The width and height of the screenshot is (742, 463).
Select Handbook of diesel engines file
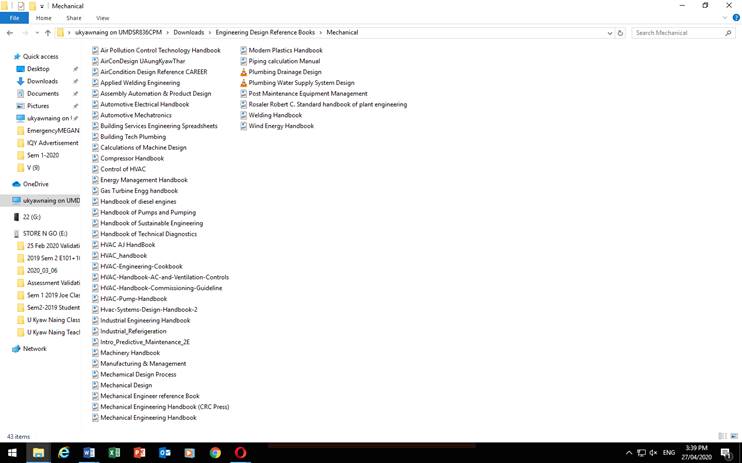coord(138,202)
